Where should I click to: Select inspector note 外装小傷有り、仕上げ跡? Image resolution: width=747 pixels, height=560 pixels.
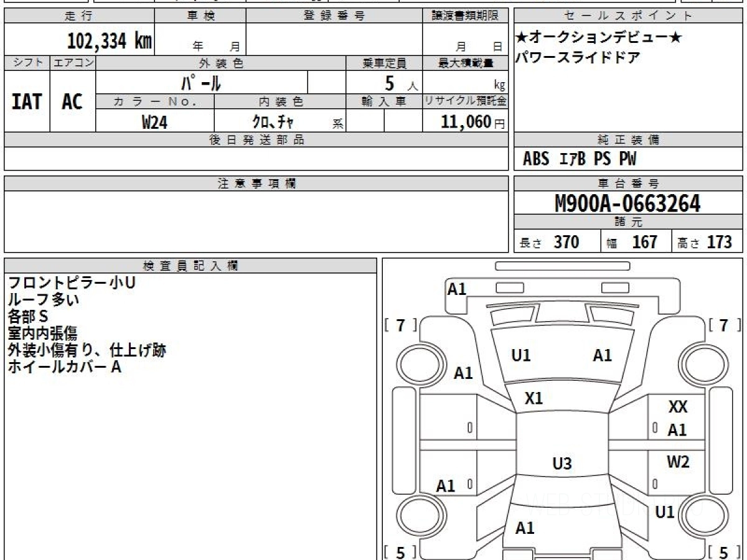[87, 350]
